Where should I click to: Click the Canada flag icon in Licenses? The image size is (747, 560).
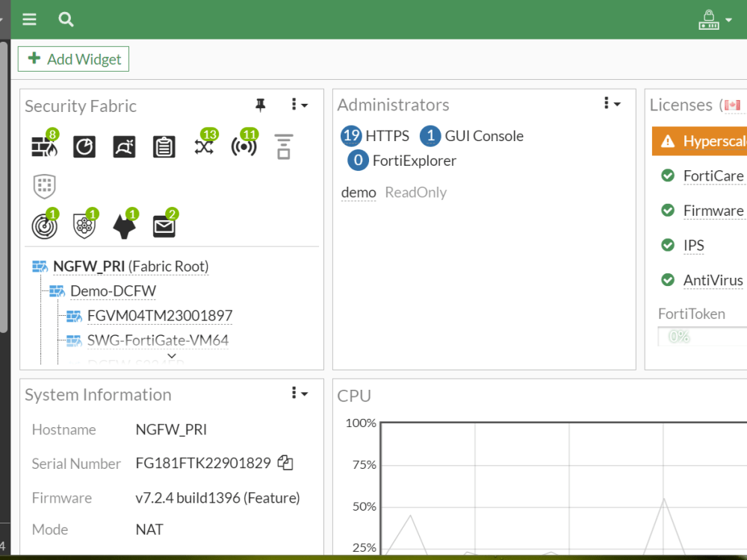[732, 105]
